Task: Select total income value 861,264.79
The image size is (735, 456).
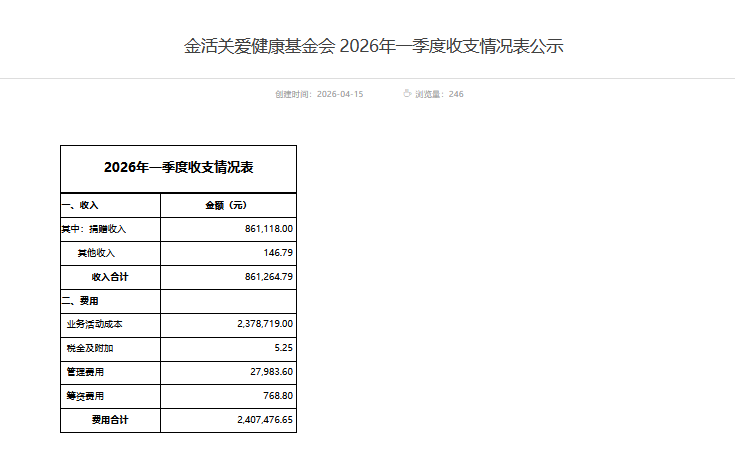Action: click(269, 277)
